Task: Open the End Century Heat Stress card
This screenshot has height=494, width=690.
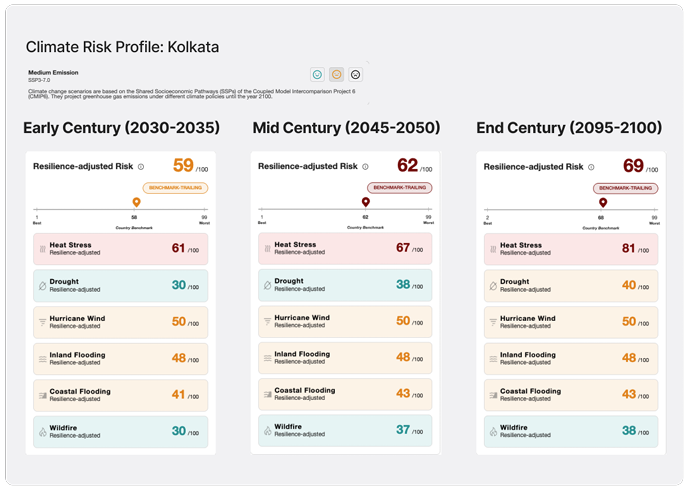Action: [571, 248]
